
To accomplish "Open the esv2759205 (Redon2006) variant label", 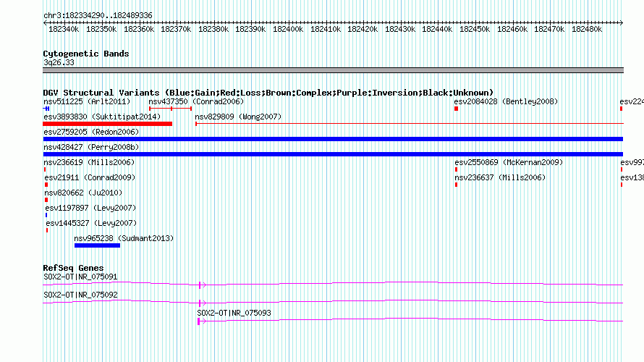I will click(91, 132).
